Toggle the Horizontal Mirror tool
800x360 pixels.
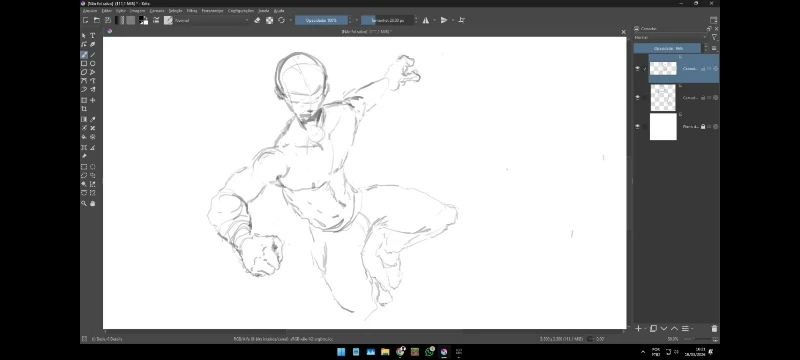(426, 20)
